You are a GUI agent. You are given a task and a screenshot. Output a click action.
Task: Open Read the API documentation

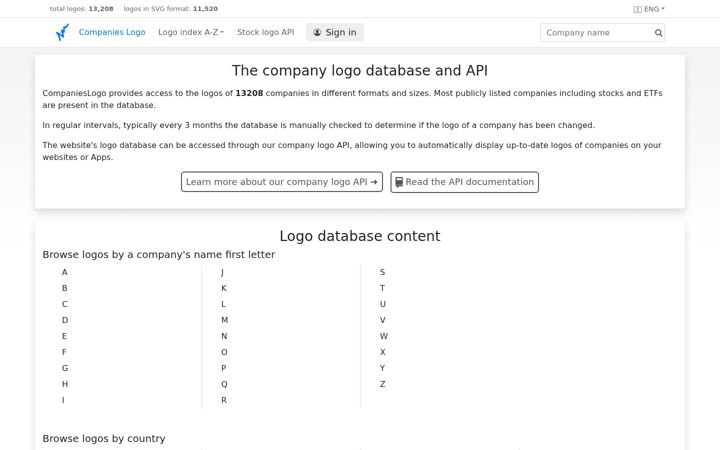[465, 182]
